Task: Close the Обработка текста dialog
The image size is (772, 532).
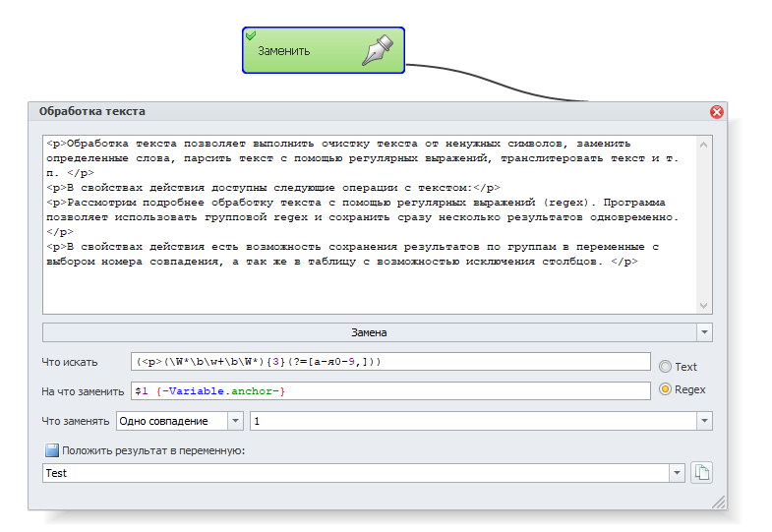Action: click(x=716, y=112)
